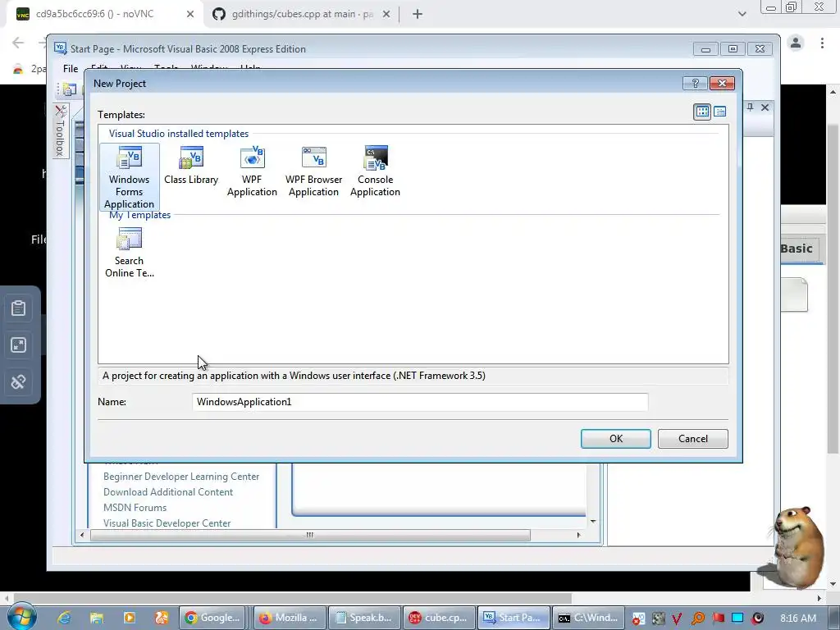Image resolution: width=840 pixels, height=630 pixels.
Task: Click scroll down arrow of browser page
Action: pyautogui.click(x=833, y=584)
